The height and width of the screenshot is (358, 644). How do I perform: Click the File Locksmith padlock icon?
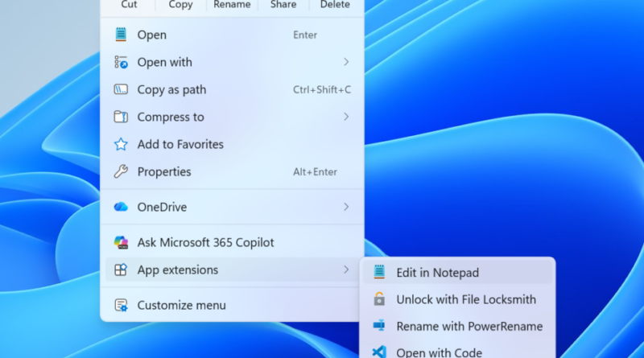coord(379,299)
